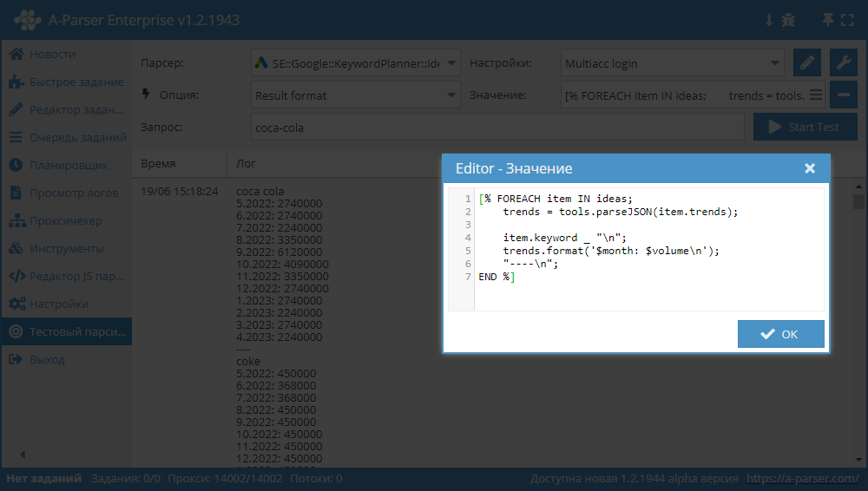Select Проксичекер in the sidebar

[65, 220]
